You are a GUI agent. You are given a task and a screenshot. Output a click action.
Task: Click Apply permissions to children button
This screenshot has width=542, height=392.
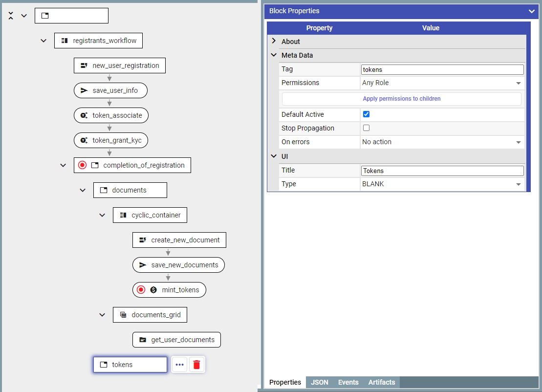click(x=401, y=99)
